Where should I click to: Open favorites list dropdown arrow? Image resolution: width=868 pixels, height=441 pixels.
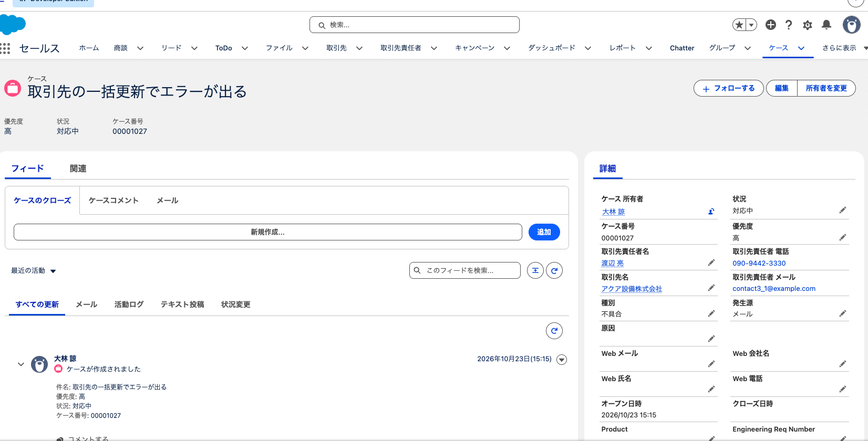(x=751, y=25)
